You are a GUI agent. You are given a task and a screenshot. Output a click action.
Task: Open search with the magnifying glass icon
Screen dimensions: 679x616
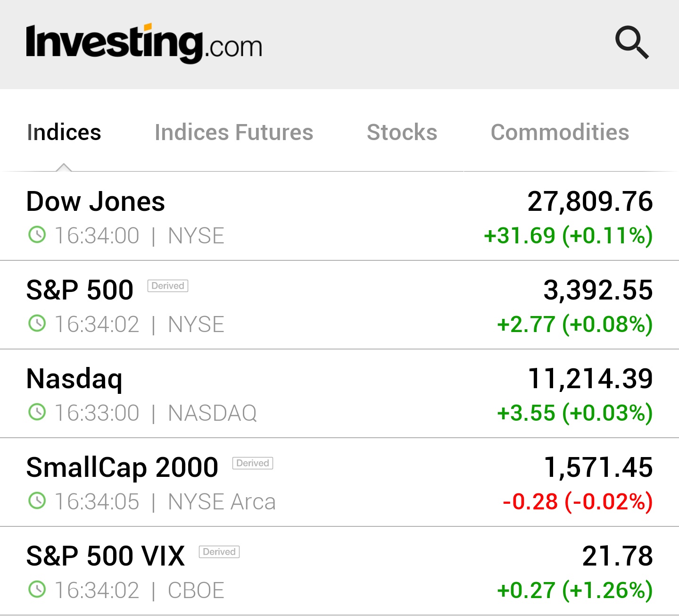point(632,43)
